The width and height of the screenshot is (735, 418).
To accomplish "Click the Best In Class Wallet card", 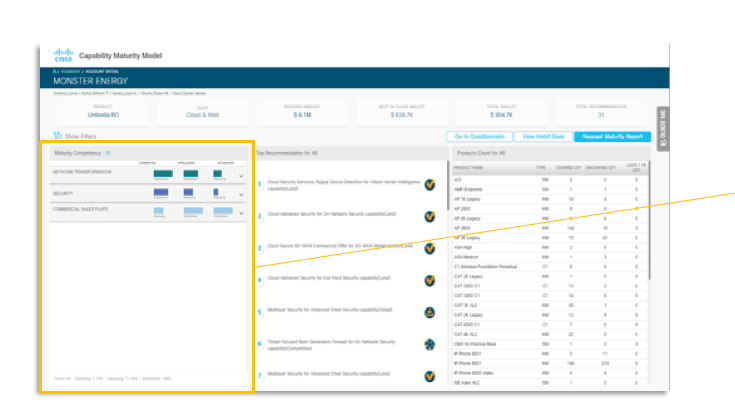I will (x=402, y=112).
